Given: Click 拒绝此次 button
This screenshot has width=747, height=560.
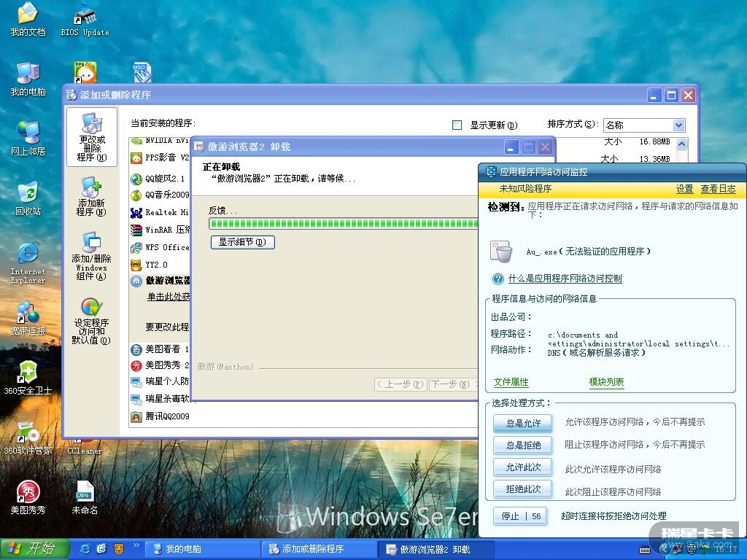Looking at the screenshot, I should [523, 489].
